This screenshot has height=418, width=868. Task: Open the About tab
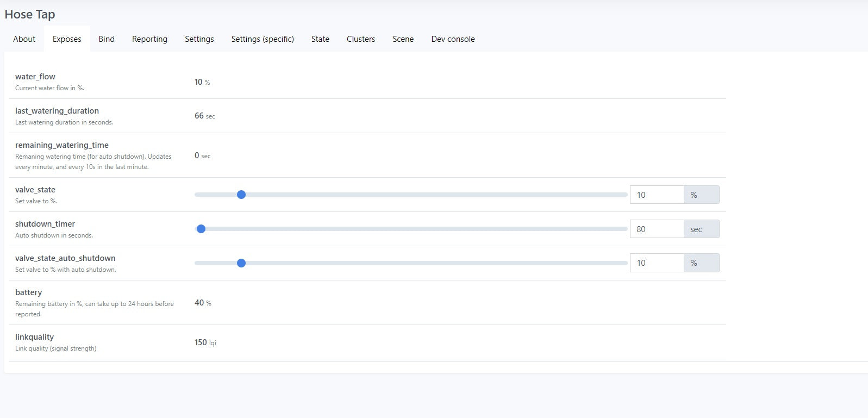pos(24,39)
